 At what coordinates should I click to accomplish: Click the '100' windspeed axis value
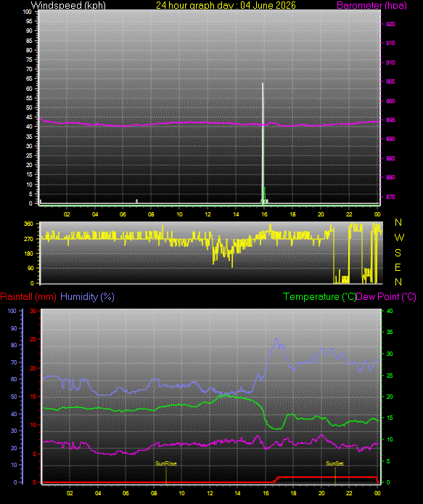click(x=28, y=12)
